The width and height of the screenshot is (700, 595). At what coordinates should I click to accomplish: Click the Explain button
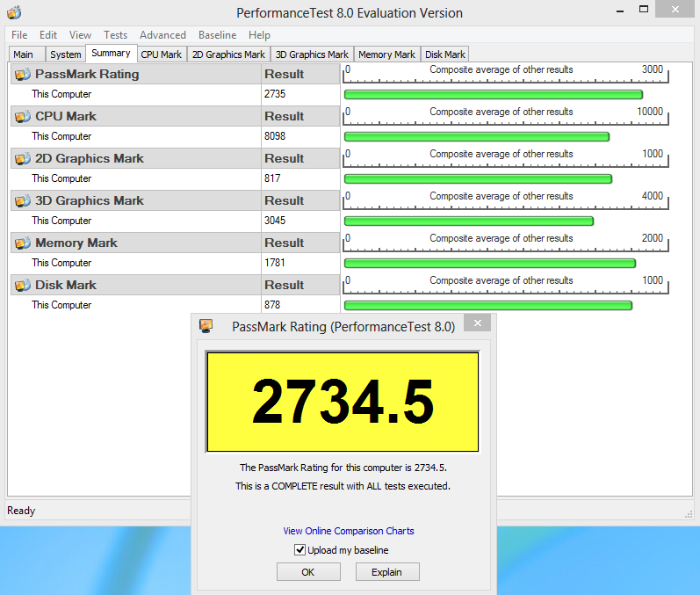coord(387,572)
